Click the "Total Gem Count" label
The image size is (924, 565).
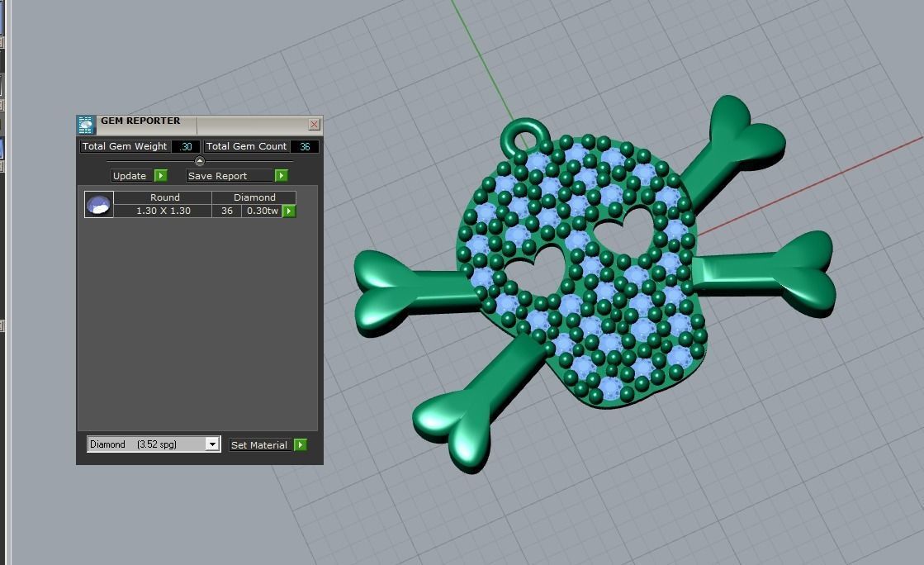[x=246, y=146]
